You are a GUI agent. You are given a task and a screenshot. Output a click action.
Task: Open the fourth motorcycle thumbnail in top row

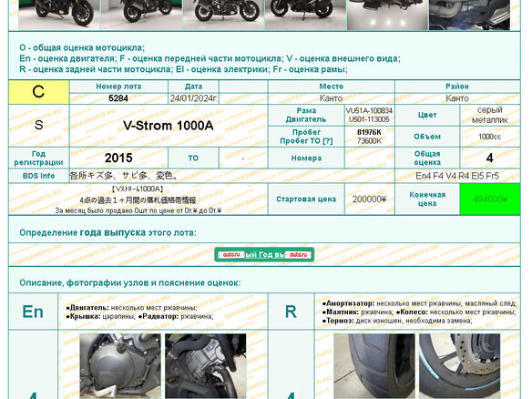coord(306,15)
